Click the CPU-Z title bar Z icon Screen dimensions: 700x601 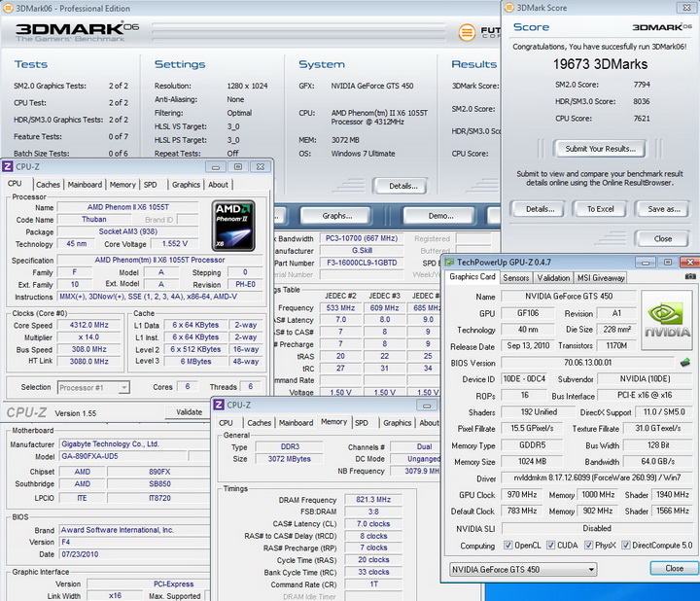coord(10,167)
